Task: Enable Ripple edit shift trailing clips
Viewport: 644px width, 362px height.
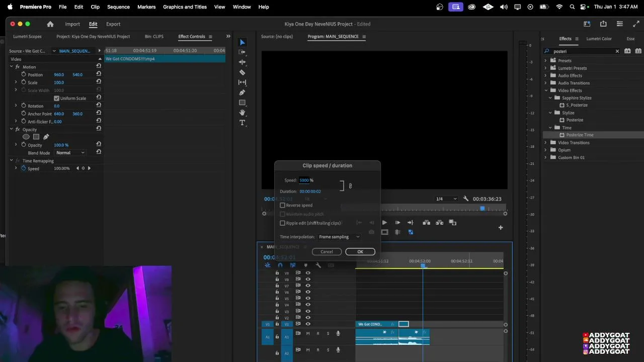Action: coord(283,223)
